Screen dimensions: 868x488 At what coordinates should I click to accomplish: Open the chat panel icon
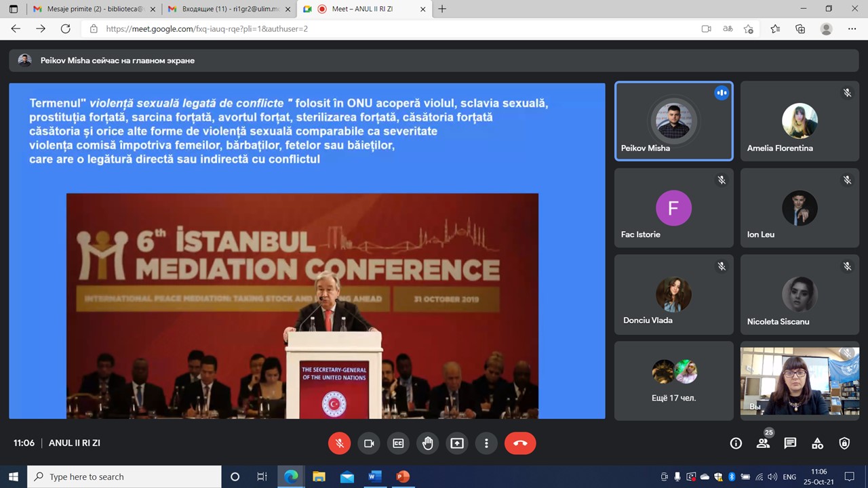coord(790,443)
